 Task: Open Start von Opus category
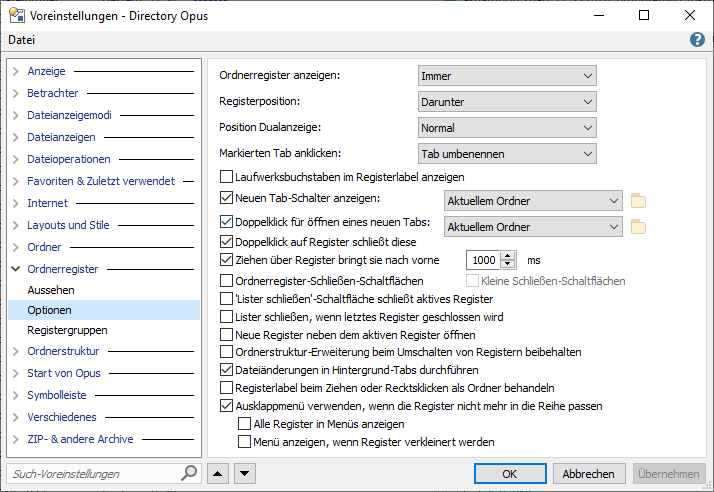[x=64, y=373]
